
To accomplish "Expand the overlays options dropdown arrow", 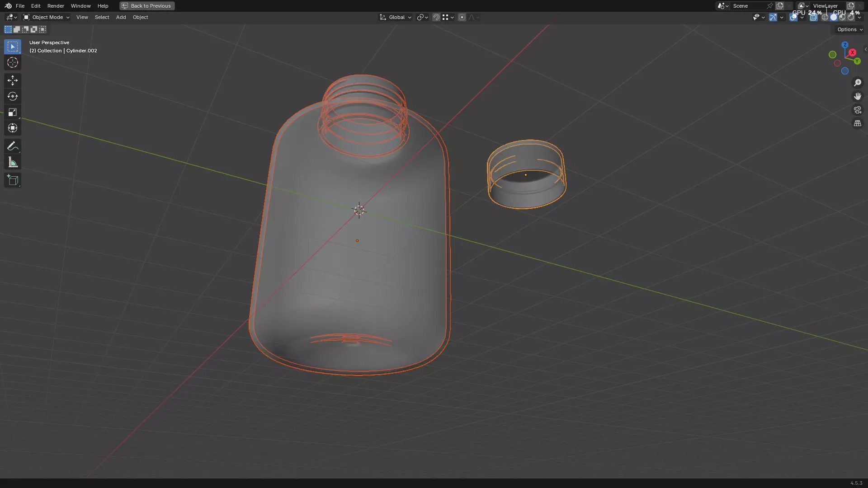I will tap(802, 17).
